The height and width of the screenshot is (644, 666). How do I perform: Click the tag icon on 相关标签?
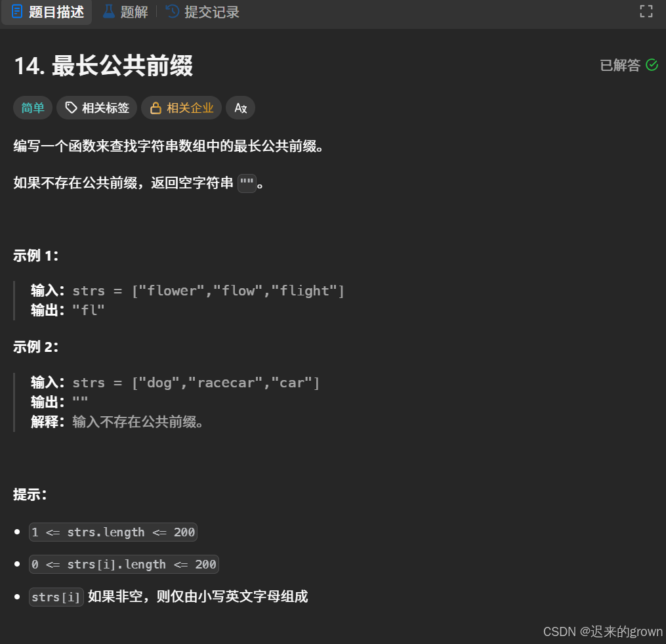pyautogui.click(x=71, y=107)
